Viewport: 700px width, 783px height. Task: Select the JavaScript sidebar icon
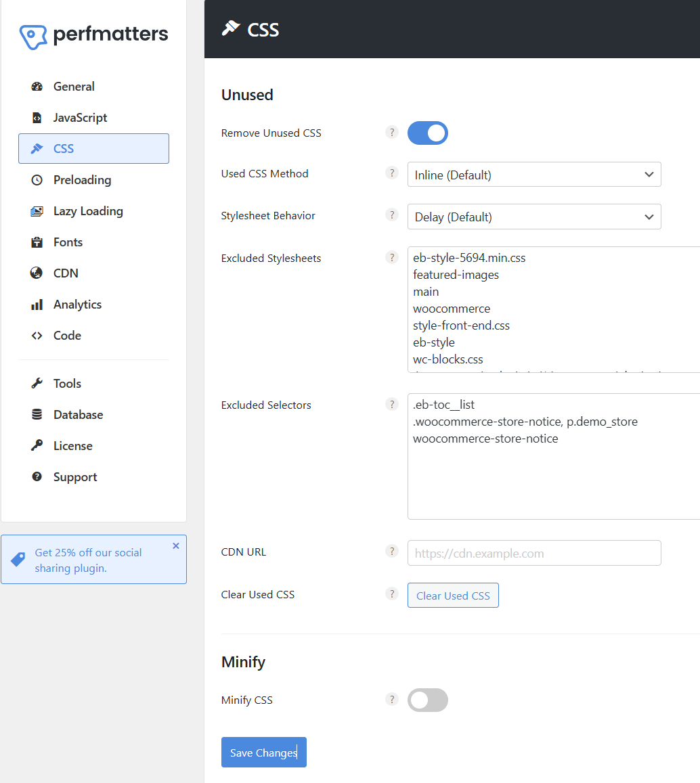(x=37, y=117)
